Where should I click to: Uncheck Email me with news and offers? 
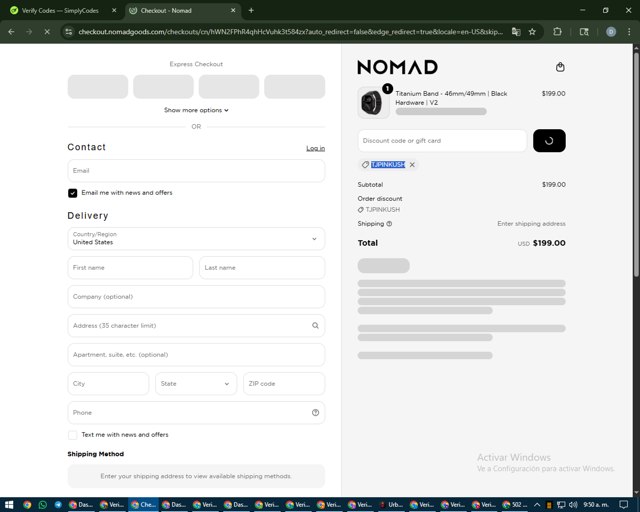pyautogui.click(x=73, y=193)
